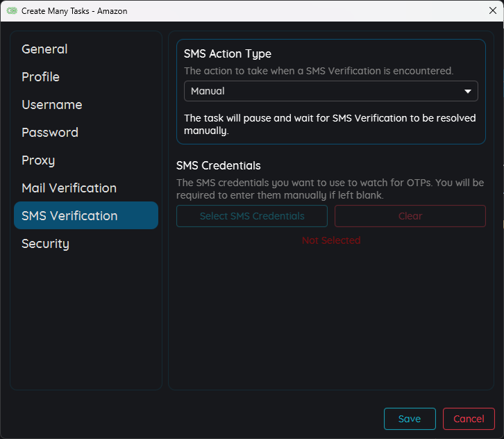Switch to Mail Verification tab
This screenshot has width=504, height=439.
click(69, 188)
